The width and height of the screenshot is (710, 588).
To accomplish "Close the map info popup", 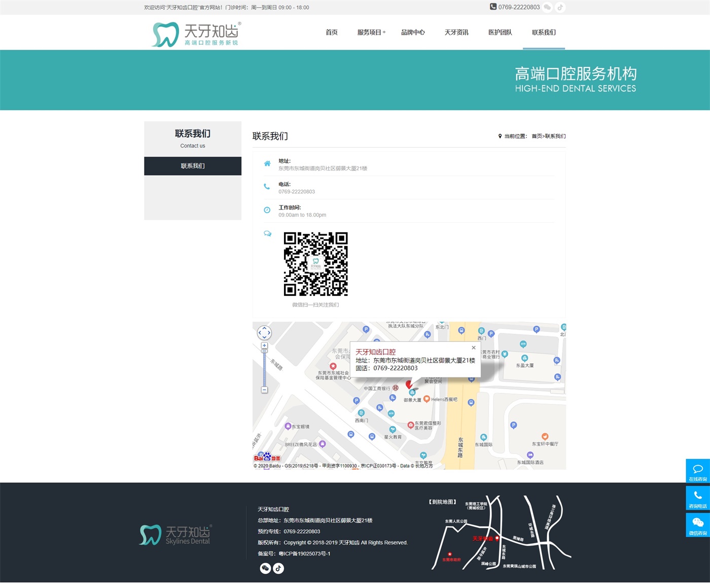I will tap(474, 348).
